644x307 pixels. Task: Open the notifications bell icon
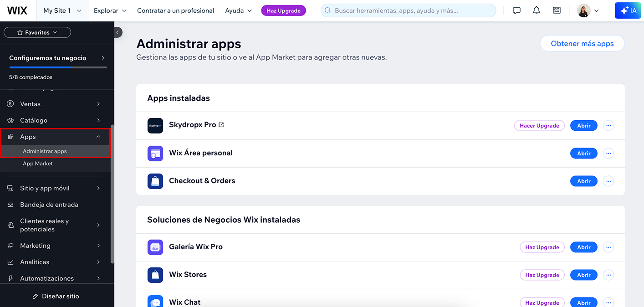click(537, 10)
